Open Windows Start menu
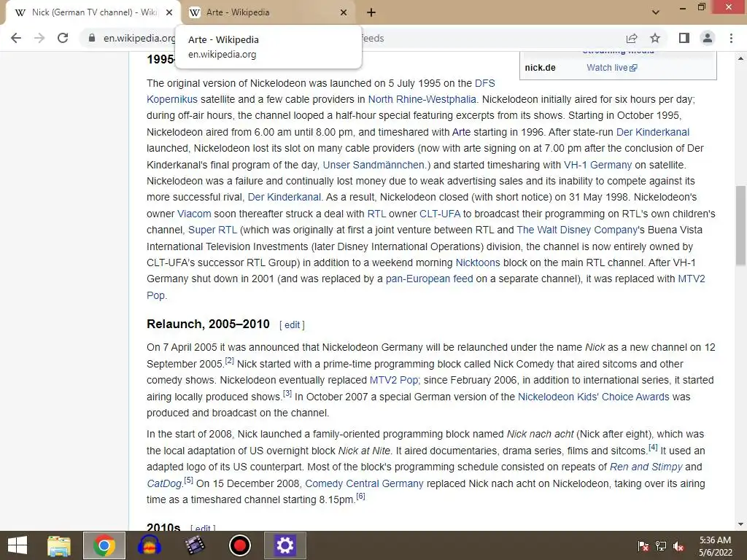This screenshot has width=747, height=560. pos(18,545)
